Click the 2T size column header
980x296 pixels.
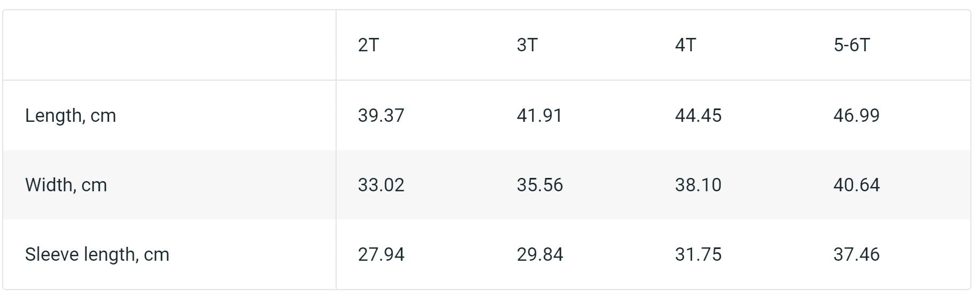(x=368, y=45)
